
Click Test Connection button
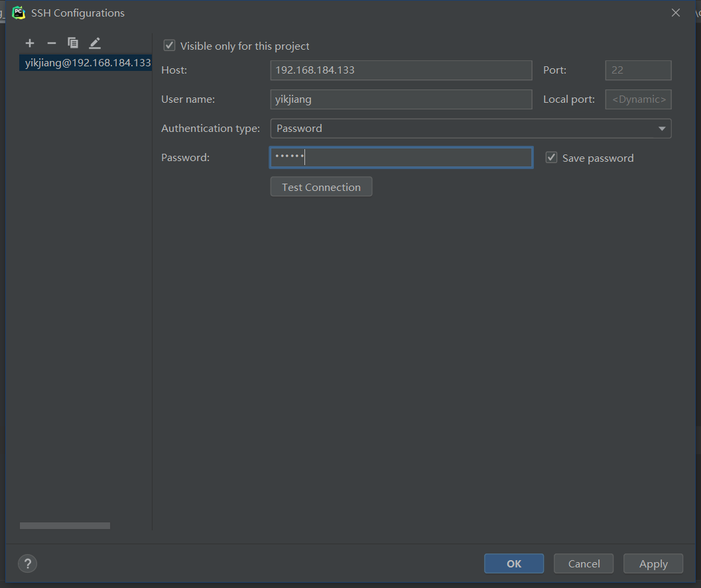pos(321,187)
